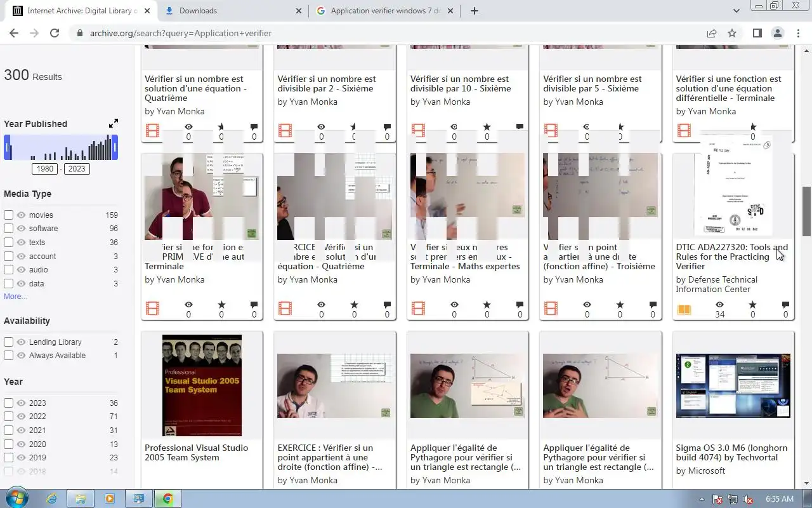
Task: Switch to Chrome in the taskbar
Action: tap(167, 498)
